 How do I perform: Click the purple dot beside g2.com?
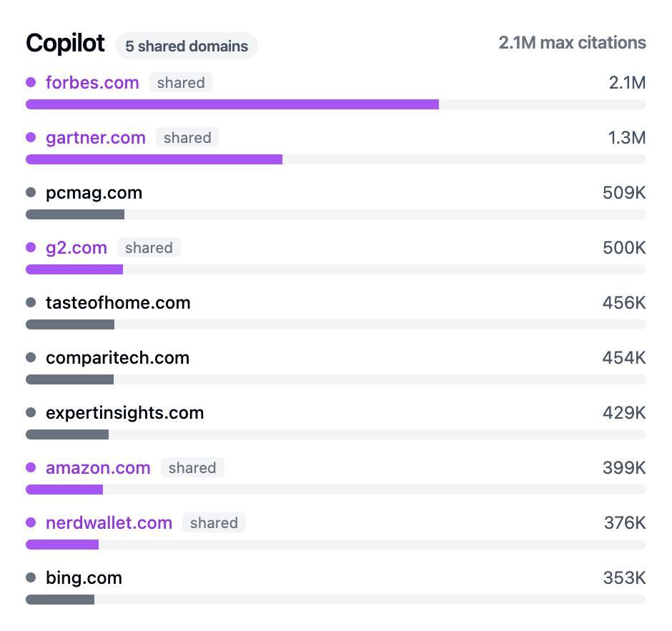click(31, 247)
